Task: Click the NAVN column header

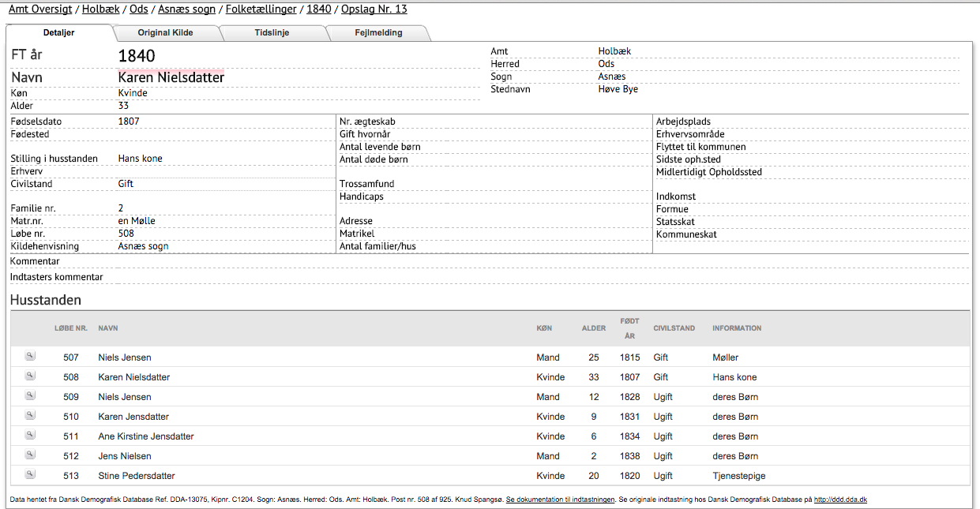Action: point(108,328)
